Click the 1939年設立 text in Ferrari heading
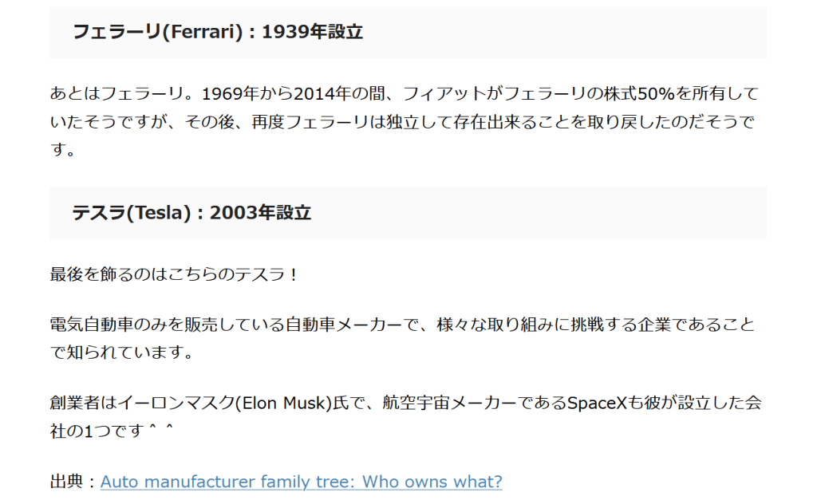The width and height of the screenshot is (817, 504). point(312,32)
